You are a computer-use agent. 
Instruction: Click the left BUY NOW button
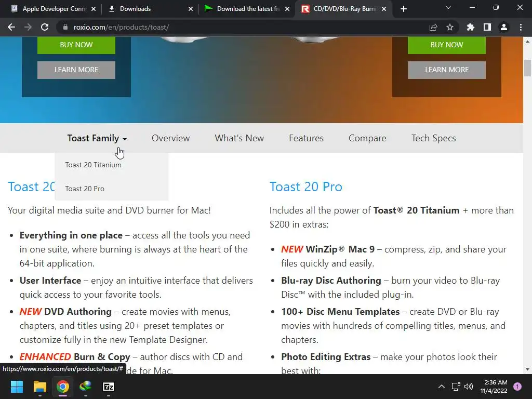tap(76, 45)
